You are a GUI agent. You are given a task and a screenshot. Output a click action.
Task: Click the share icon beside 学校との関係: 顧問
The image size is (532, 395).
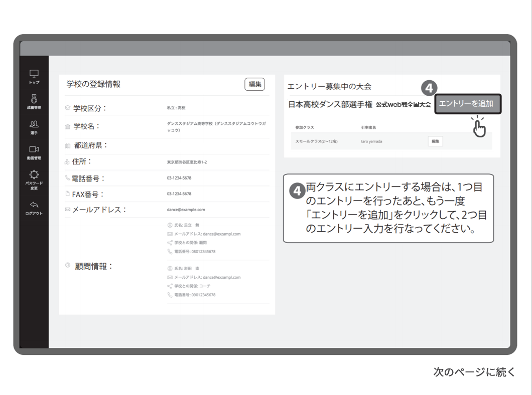point(170,243)
